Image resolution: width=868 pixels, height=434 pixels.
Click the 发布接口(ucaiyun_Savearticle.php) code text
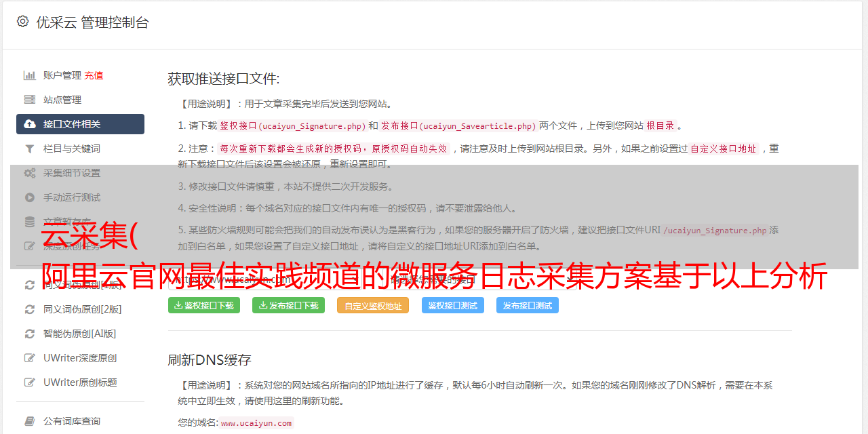[459, 125]
